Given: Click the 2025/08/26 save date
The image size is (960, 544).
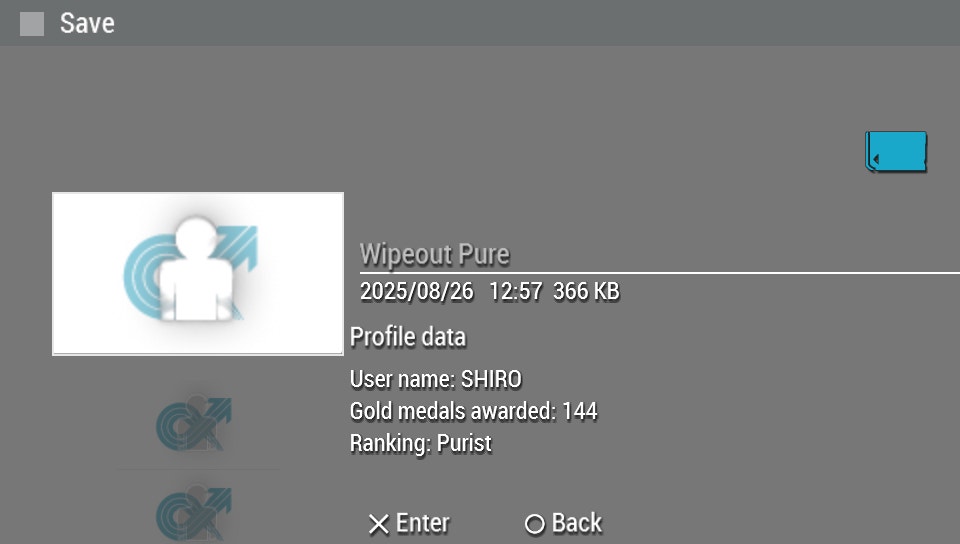Looking at the screenshot, I should [417, 292].
